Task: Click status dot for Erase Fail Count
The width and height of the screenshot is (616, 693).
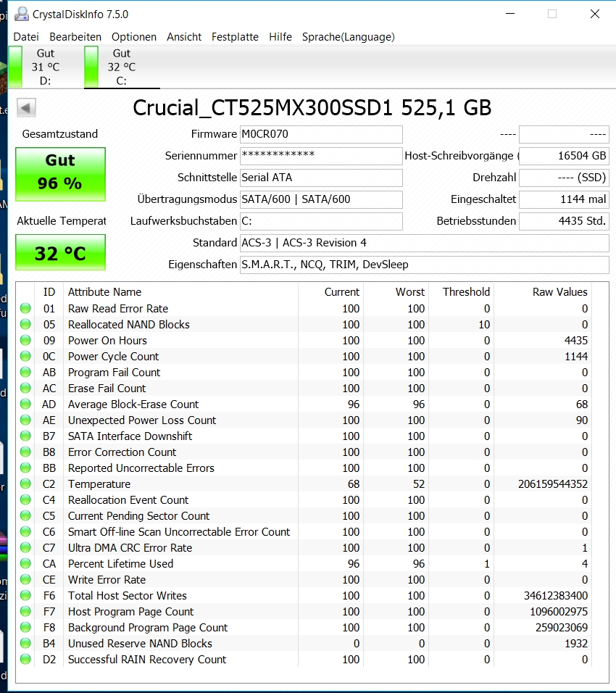Action: click(x=25, y=388)
